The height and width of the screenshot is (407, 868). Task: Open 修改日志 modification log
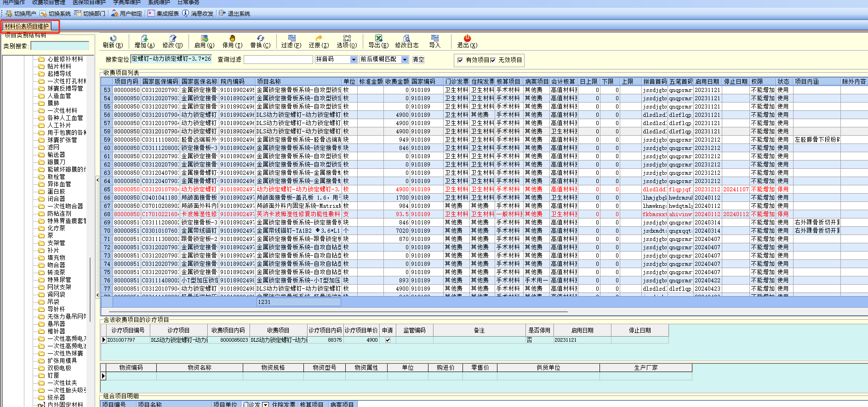pos(406,39)
